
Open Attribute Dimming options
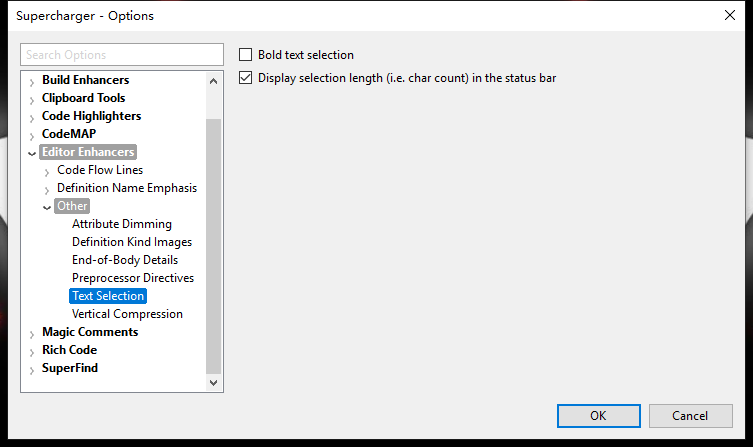coord(121,224)
